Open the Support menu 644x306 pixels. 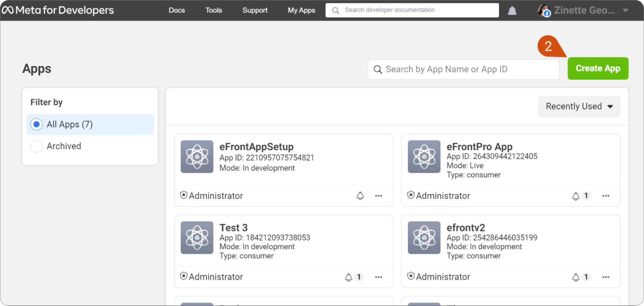[255, 10]
